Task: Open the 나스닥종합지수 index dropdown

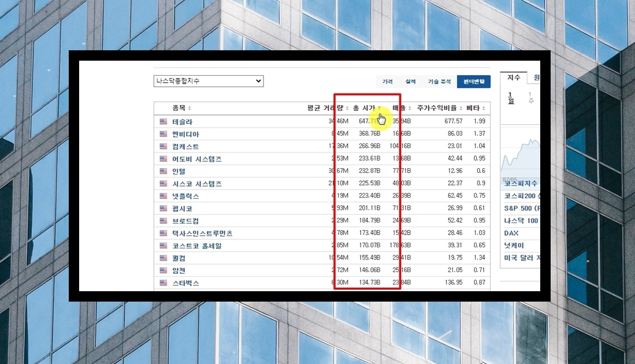Action: (209, 81)
